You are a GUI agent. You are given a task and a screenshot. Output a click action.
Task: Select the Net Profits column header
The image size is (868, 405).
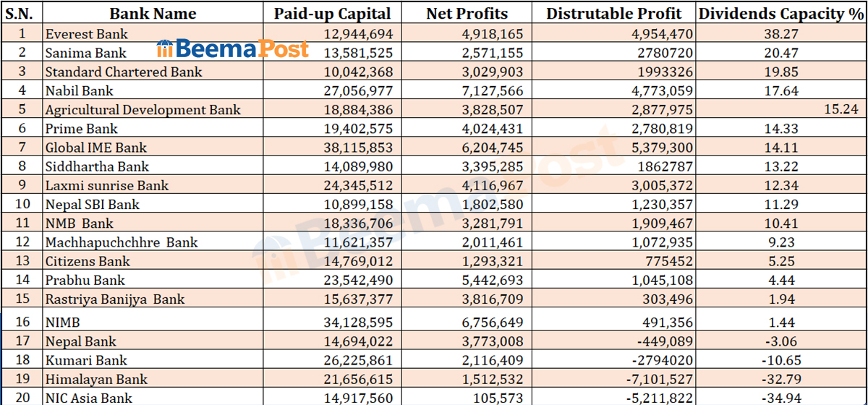tap(467, 14)
